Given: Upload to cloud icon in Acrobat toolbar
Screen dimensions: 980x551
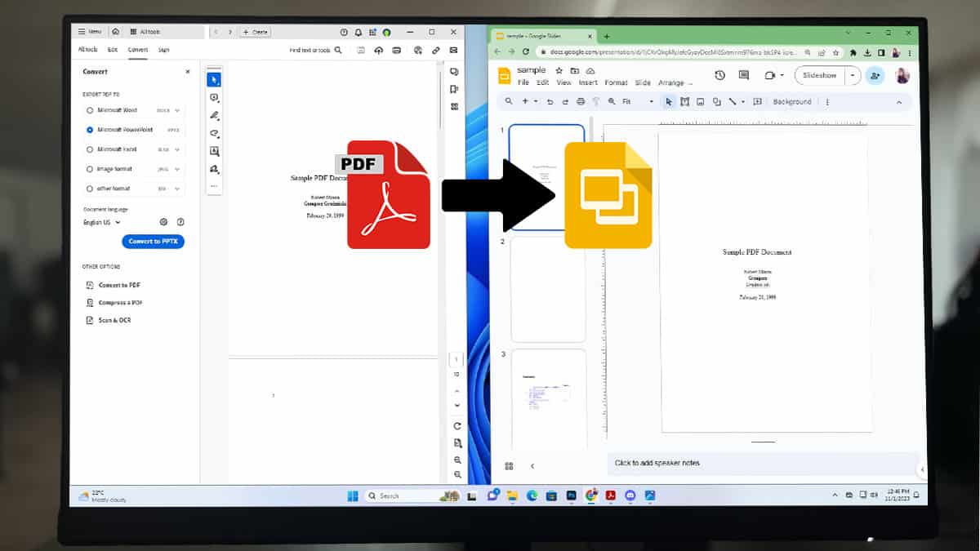Looking at the screenshot, I should pos(379,50).
